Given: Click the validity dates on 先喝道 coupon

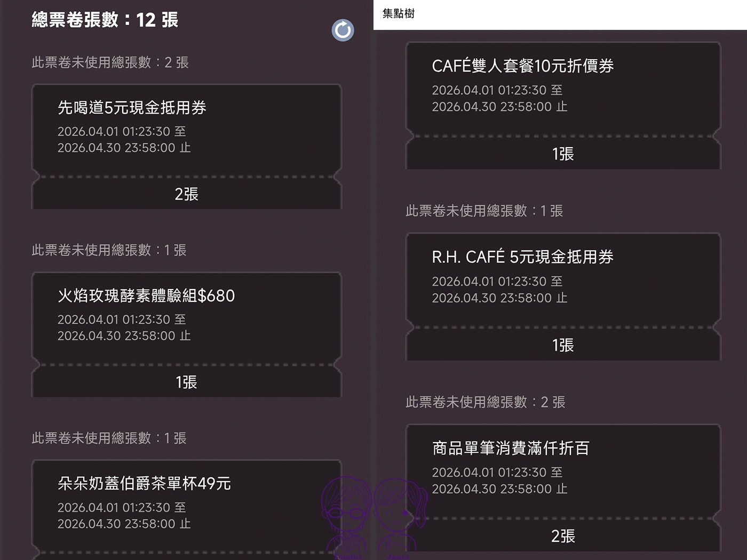Looking at the screenshot, I should (124, 139).
